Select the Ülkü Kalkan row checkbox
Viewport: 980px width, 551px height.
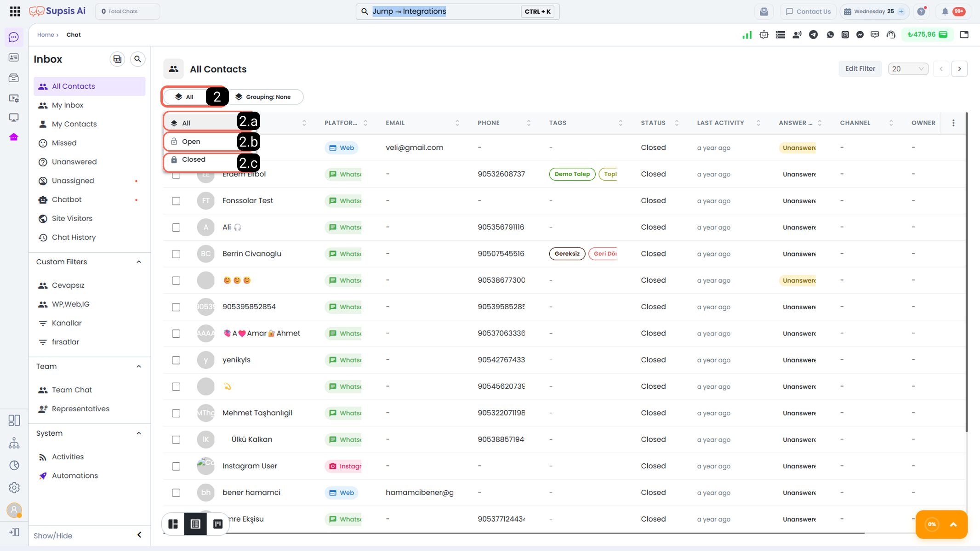(176, 440)
